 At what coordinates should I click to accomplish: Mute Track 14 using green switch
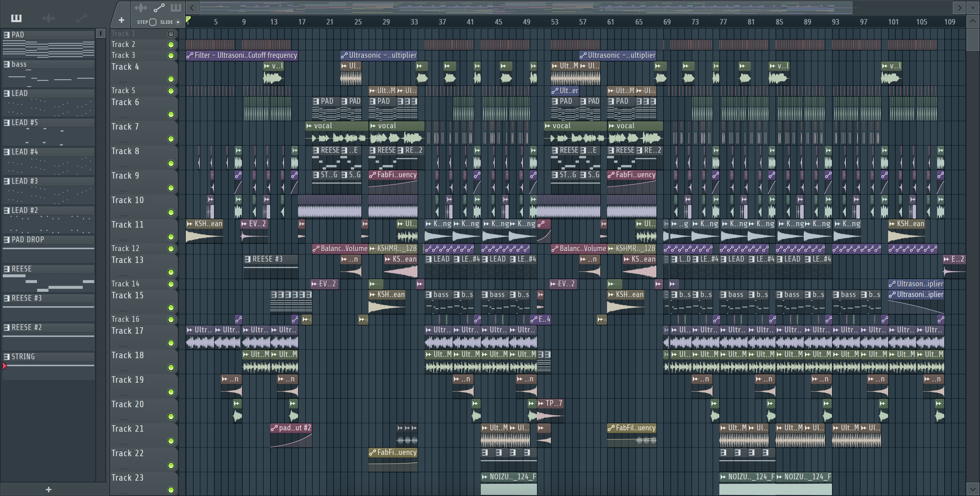point(171,284)
